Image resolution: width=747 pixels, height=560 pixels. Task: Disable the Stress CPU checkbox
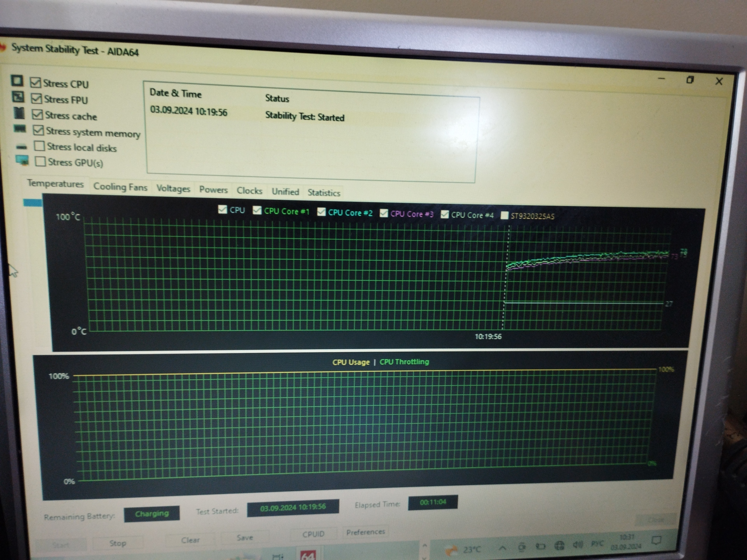pyautogui.click(x=35, y=82)
